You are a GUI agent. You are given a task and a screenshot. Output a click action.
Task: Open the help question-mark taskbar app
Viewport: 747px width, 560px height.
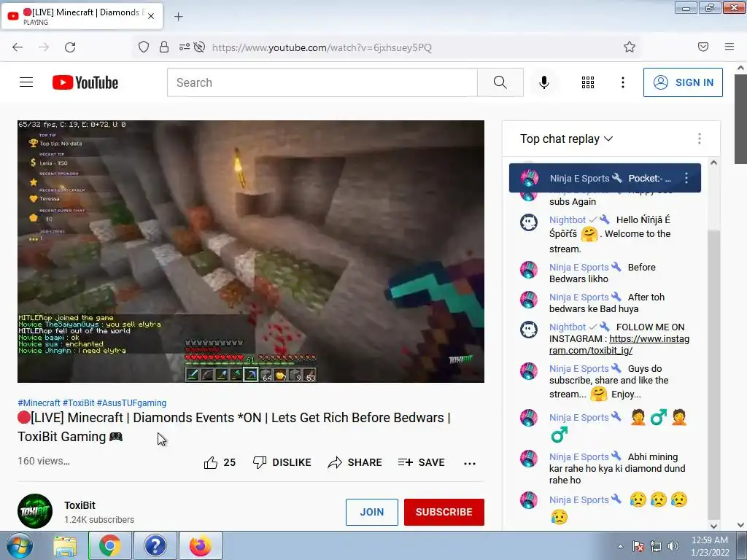tap(155, 545)
